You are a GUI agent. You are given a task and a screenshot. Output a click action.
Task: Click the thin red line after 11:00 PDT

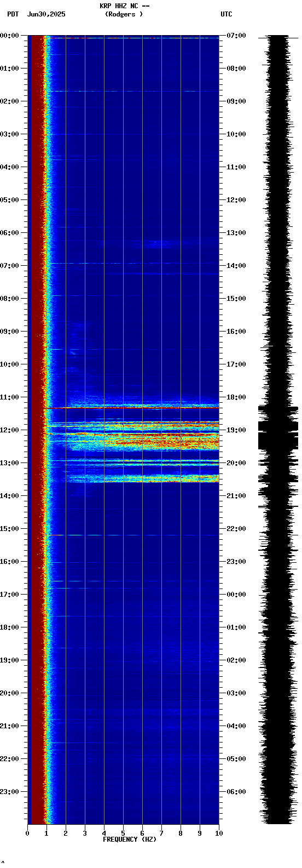131,408
